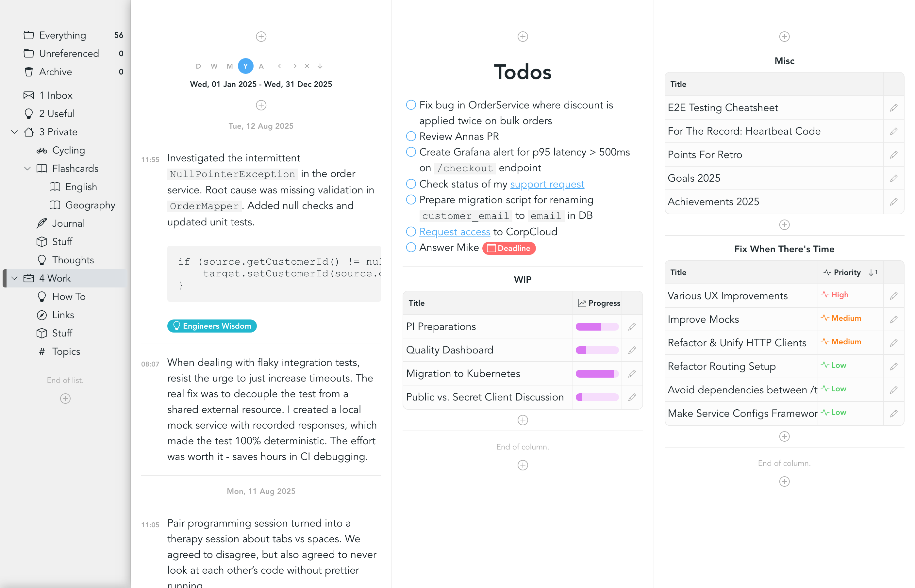Click the edit pencil for Goals 2025

point(893,178)
